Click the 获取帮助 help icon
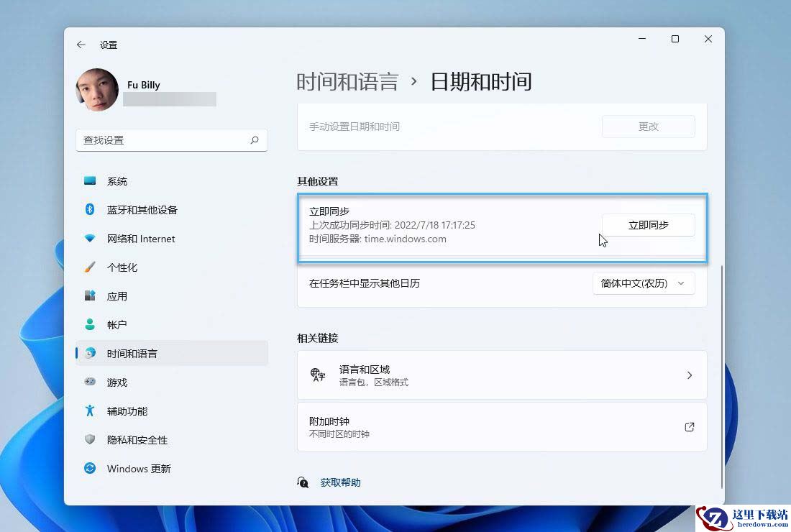This screenshot has height=532, width=791. pos(303,482)
